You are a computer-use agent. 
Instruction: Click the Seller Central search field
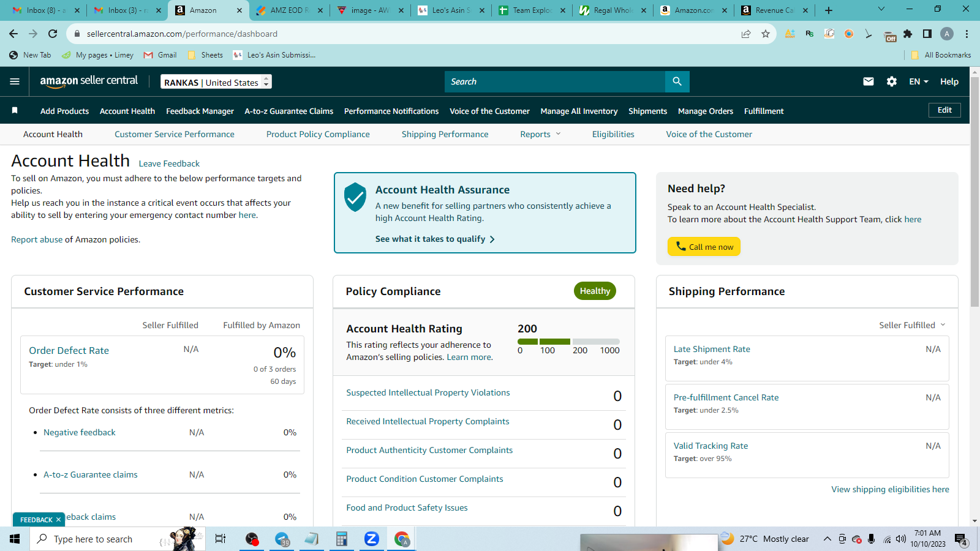tap(555, 81)
